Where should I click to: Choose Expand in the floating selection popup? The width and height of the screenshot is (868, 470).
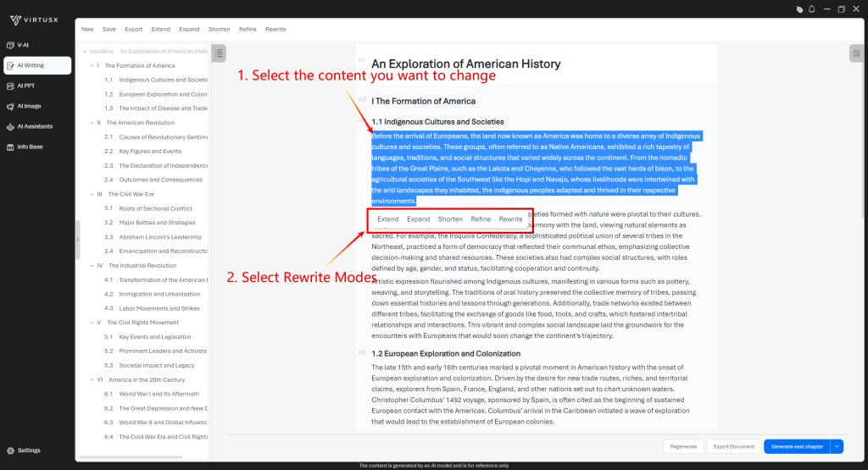(x=419, y=219)
